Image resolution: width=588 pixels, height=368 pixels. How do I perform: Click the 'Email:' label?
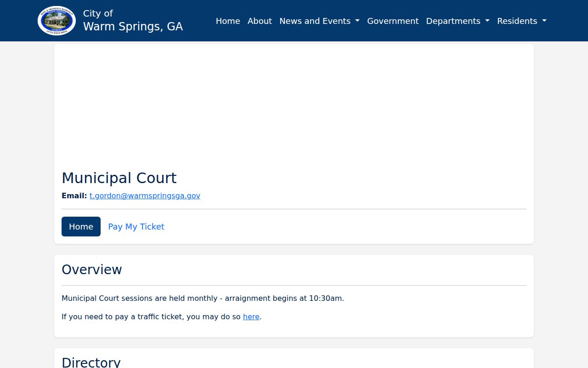74,195
